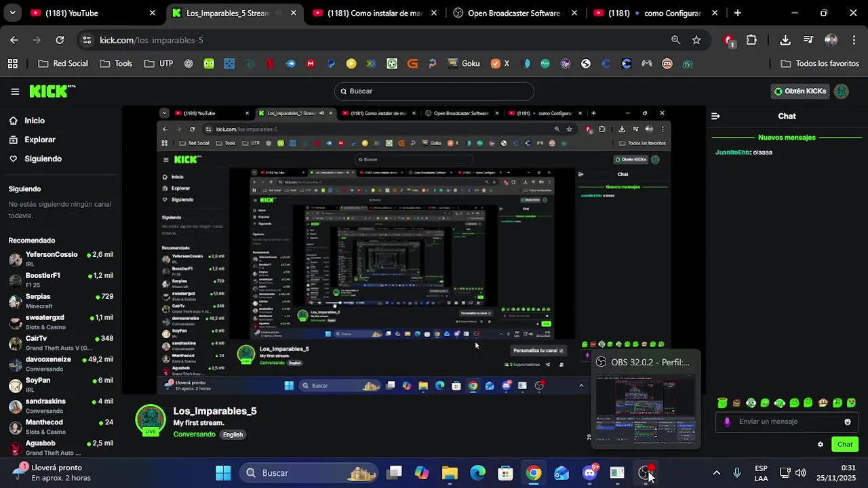Click the Enviar un mensaje chat input
The image size is (868, 488).
[787, 422]
